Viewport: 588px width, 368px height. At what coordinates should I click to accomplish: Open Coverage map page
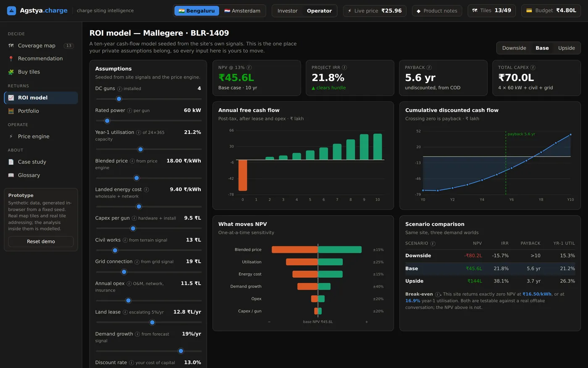[x=41, y=46]
